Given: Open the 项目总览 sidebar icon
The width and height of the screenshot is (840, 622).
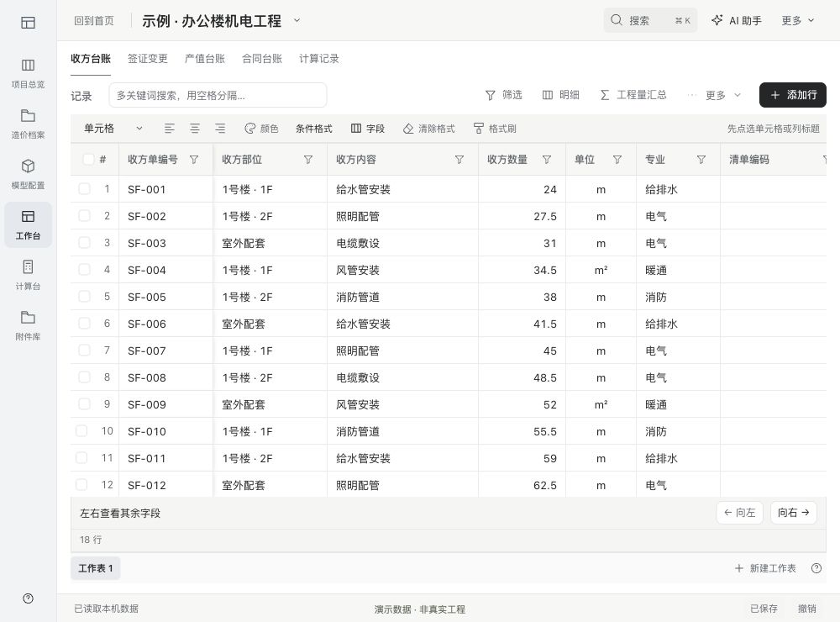Looking at the screenshot, I should click(x=28, y=73).
